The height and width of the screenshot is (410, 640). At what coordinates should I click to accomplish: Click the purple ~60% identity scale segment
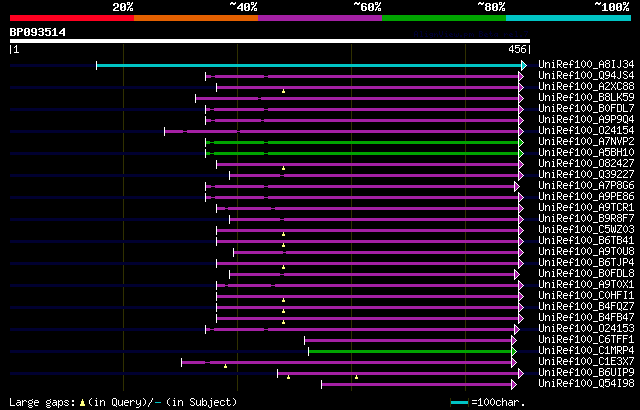click(320, 18)
